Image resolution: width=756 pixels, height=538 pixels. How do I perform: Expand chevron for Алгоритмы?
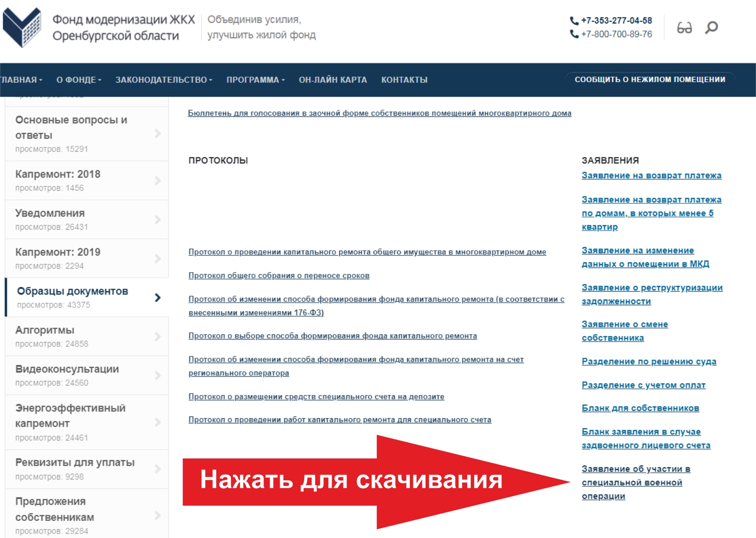click(158, 336)
